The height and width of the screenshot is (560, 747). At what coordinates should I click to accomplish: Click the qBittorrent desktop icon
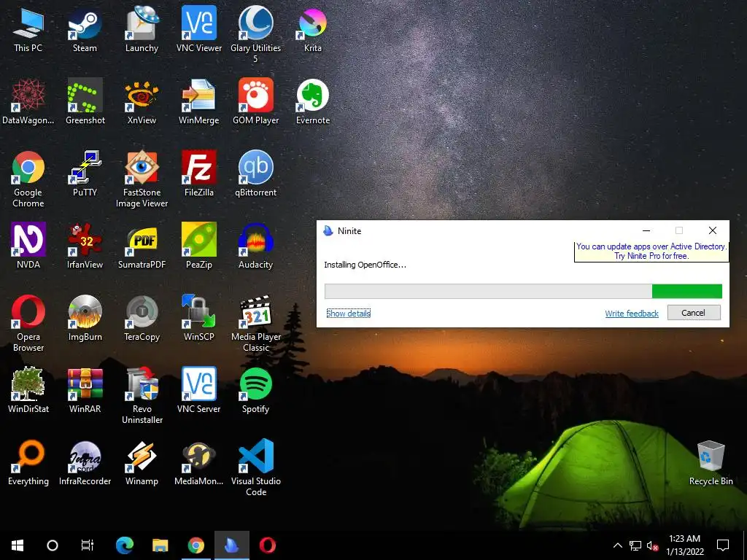tap(256, 174)
